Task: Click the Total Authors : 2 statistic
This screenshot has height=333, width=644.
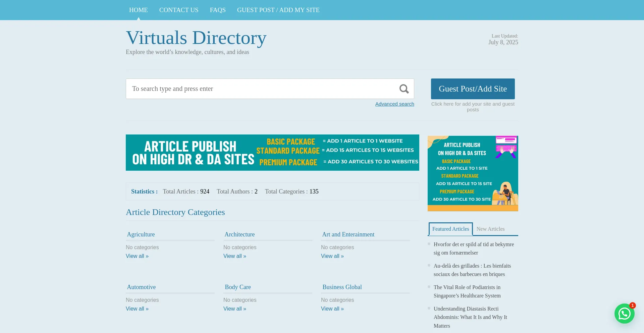Action: click(x=237, y=191)
